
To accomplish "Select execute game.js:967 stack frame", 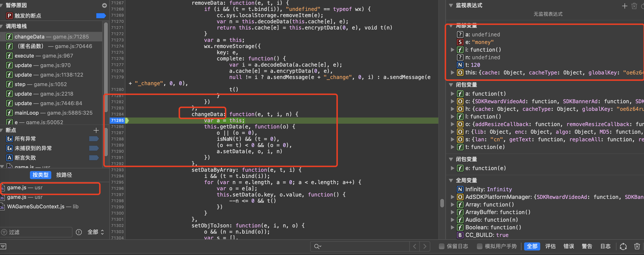I will coord(51,56).
